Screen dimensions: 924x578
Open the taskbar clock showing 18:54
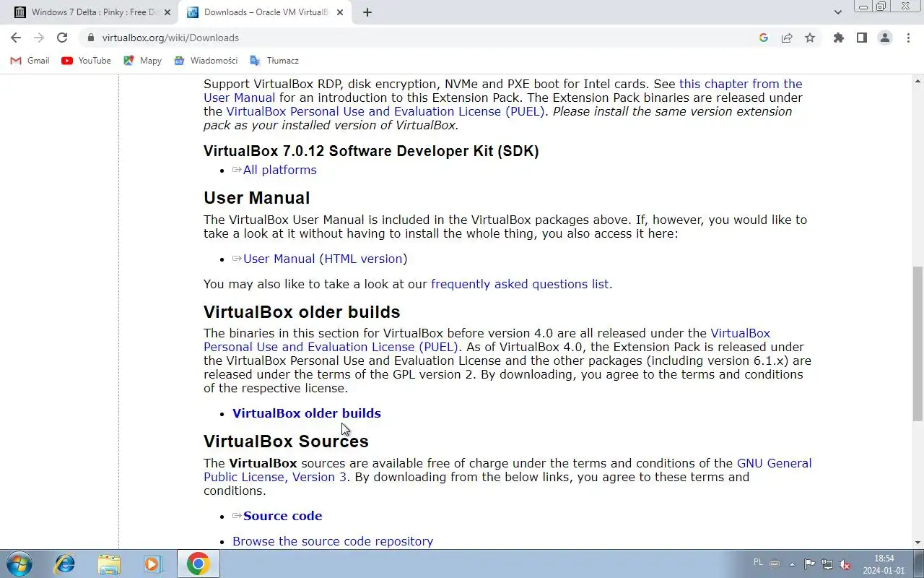coord(884,564)
